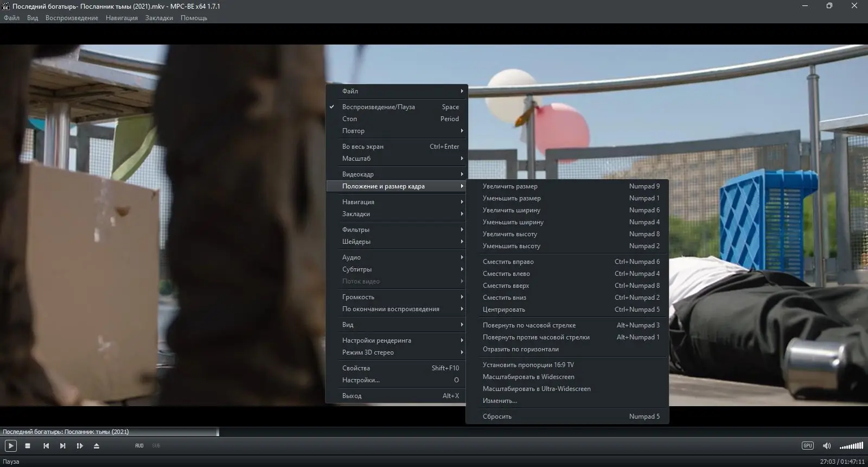Open Навигация submenu in context menu
This screenshot has width=868, height=467.
click(396, 202)
